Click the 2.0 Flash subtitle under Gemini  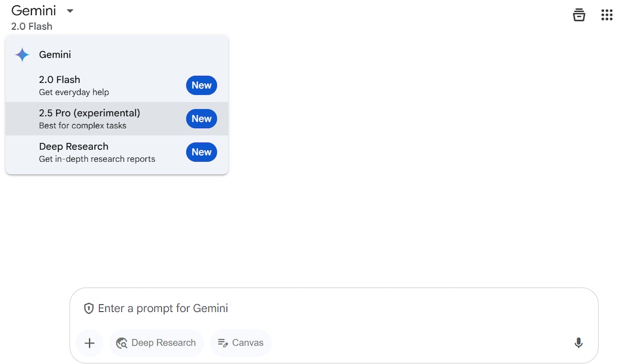[x=32, y=27]
